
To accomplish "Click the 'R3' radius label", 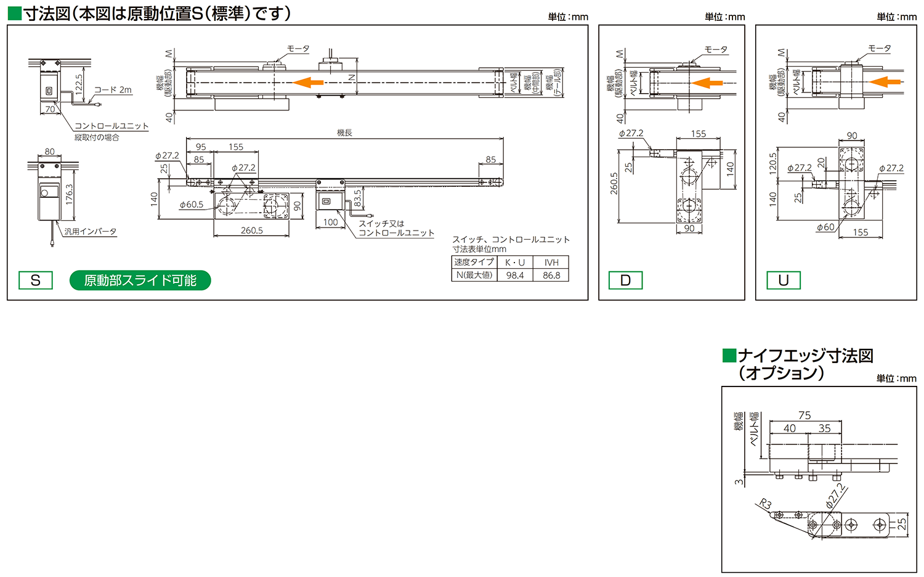I will 764,504.
